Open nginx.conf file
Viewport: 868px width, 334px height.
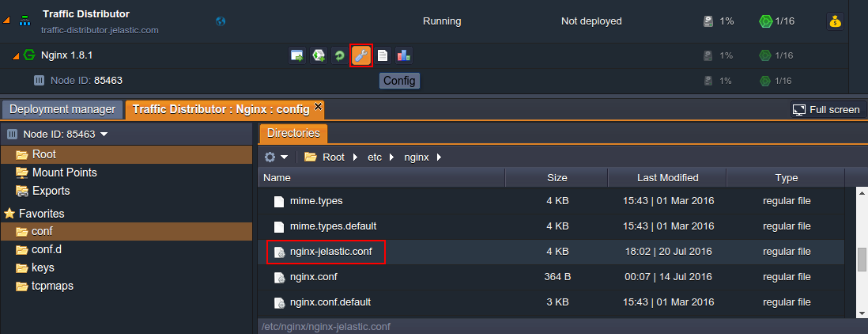[x=313, y=277]
